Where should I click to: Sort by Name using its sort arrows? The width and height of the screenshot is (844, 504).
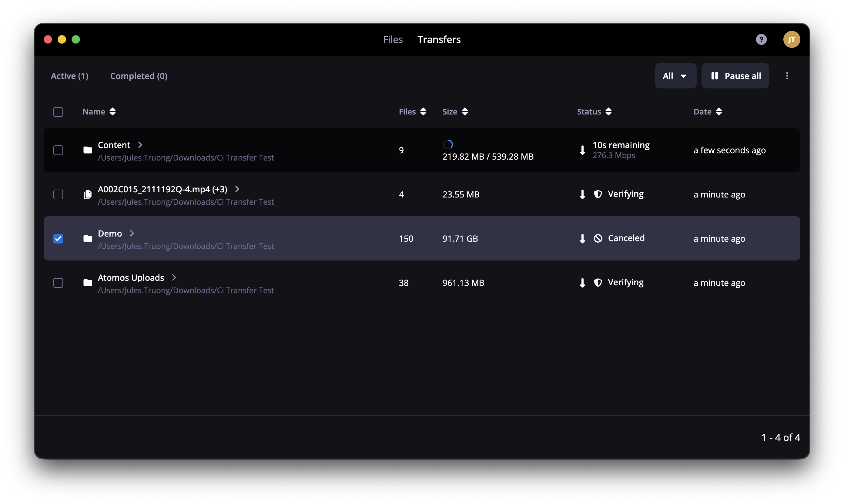pos(112,112)
